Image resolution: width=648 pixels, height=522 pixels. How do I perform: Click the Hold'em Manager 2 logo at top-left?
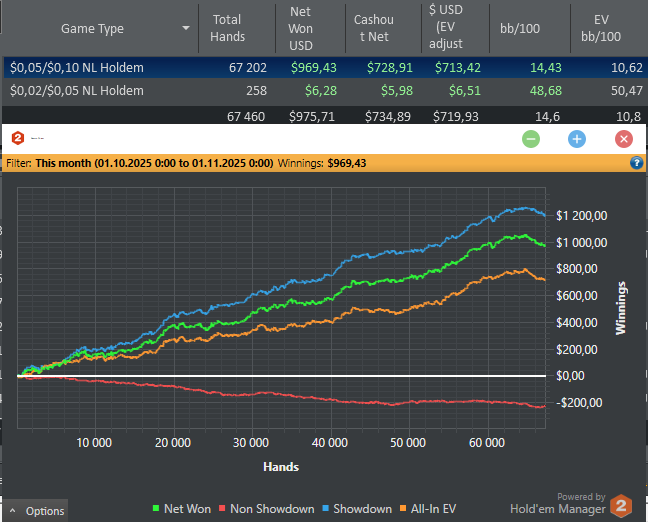pyautogui.click(x=17, y=138)
